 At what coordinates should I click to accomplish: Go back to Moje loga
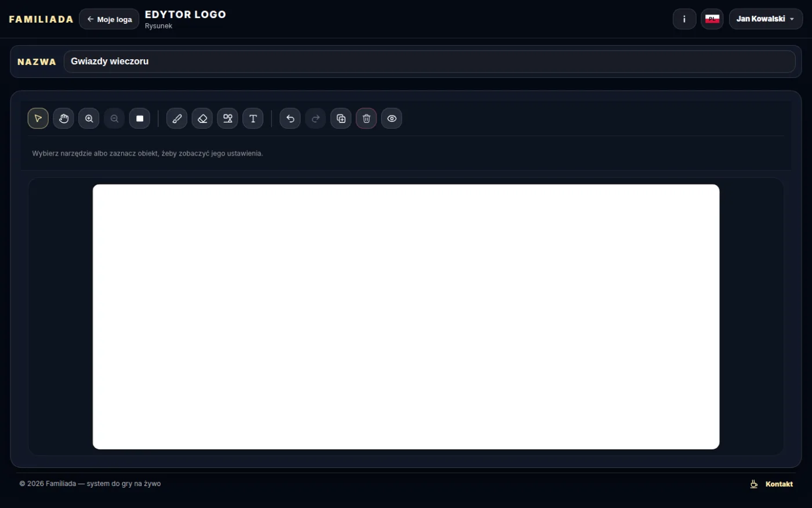(x=109, y=19)
